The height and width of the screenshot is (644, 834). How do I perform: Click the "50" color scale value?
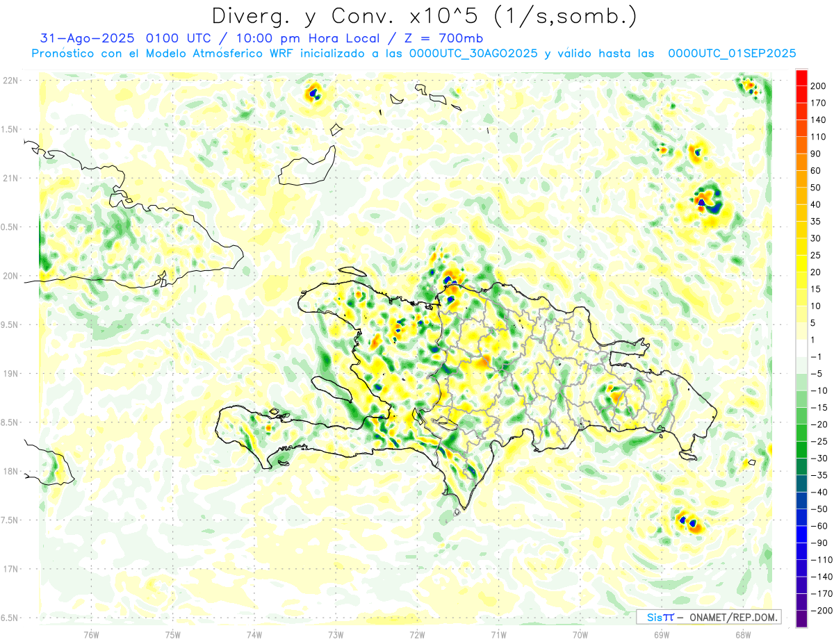pos(816,188)
